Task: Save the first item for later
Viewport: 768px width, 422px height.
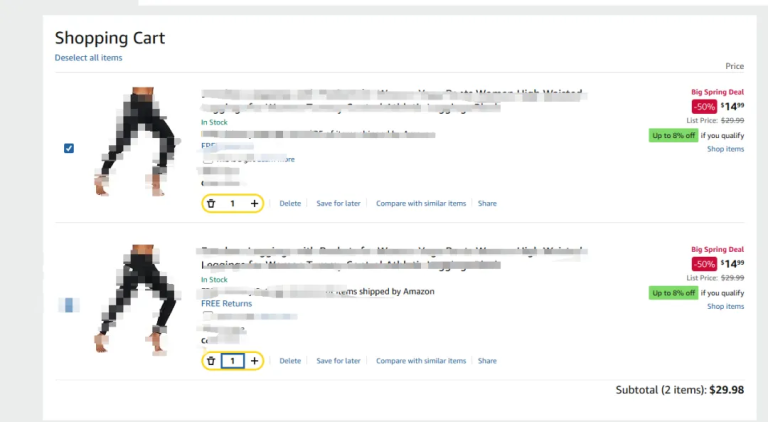Action: [x=338, y=204]
